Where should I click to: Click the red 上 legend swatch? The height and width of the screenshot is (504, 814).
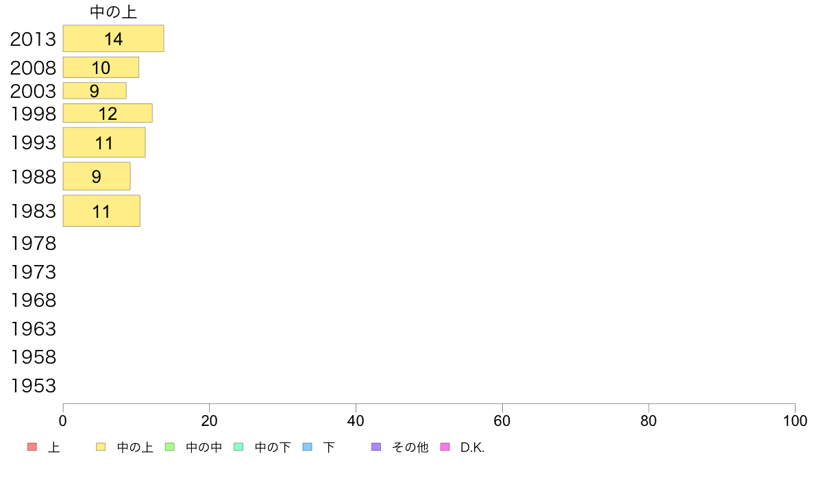[x=32, y=447]
